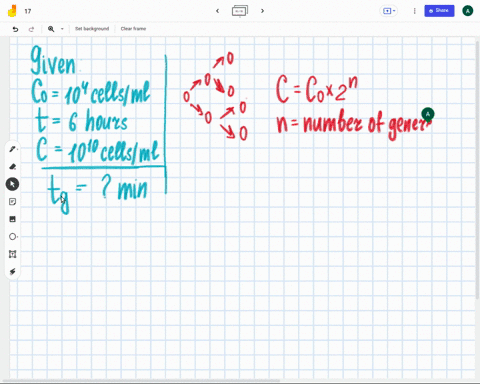Add an image to the frame
This screenshot has height=384, width=480.
12,219
